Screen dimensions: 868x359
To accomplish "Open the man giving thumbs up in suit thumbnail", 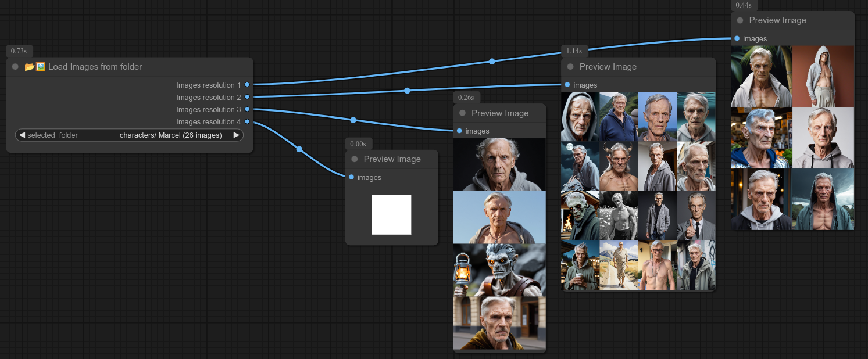I will (x=695, y=216).
